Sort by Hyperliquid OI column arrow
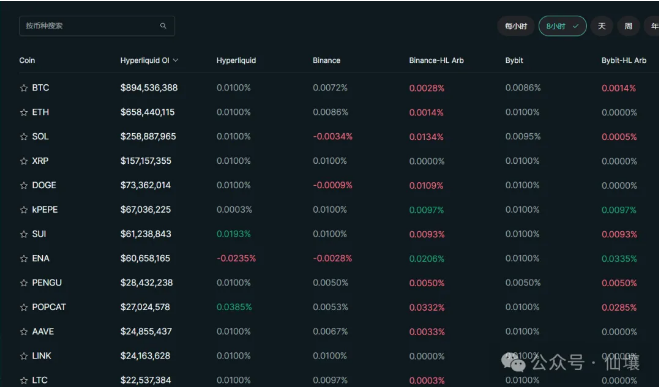The width and height of the screenshot is (659, 387). coord(175,61)
